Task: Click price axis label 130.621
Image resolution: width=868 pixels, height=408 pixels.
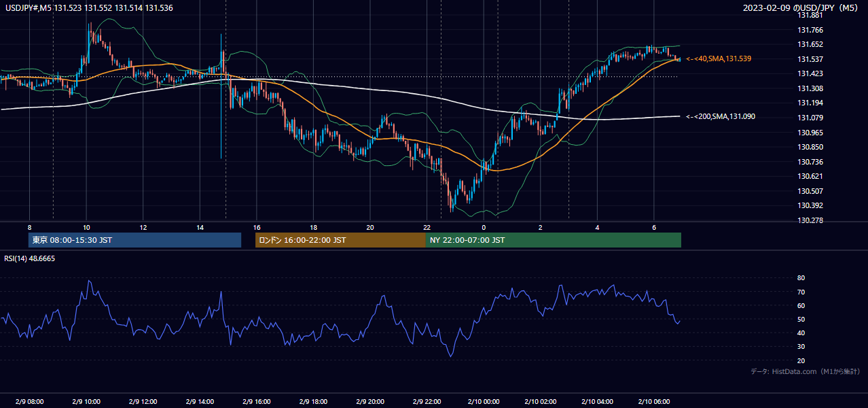Action: 810,176
